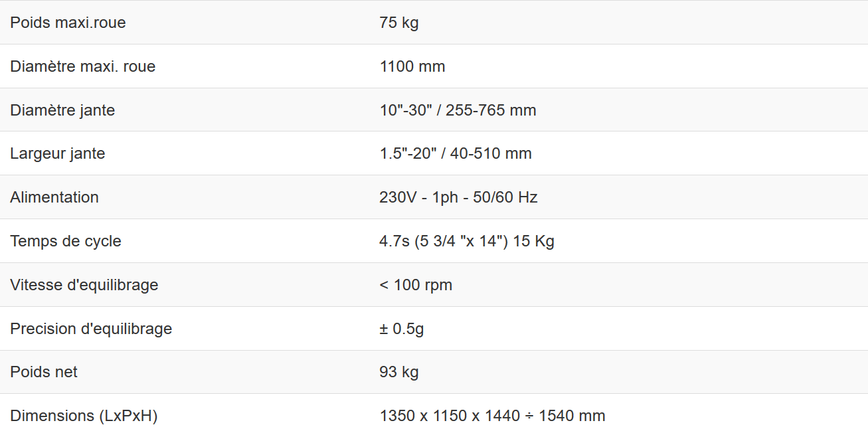The width and height of the screenshot is (868, 437).
Task: Click the 'Diamètre maxi. roue' label
Action: (82, 66)
